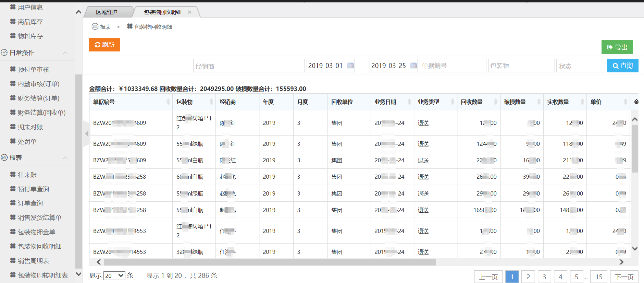Go to page 2 of results
The height and width of the screenshot is (283, 644).
528,277
